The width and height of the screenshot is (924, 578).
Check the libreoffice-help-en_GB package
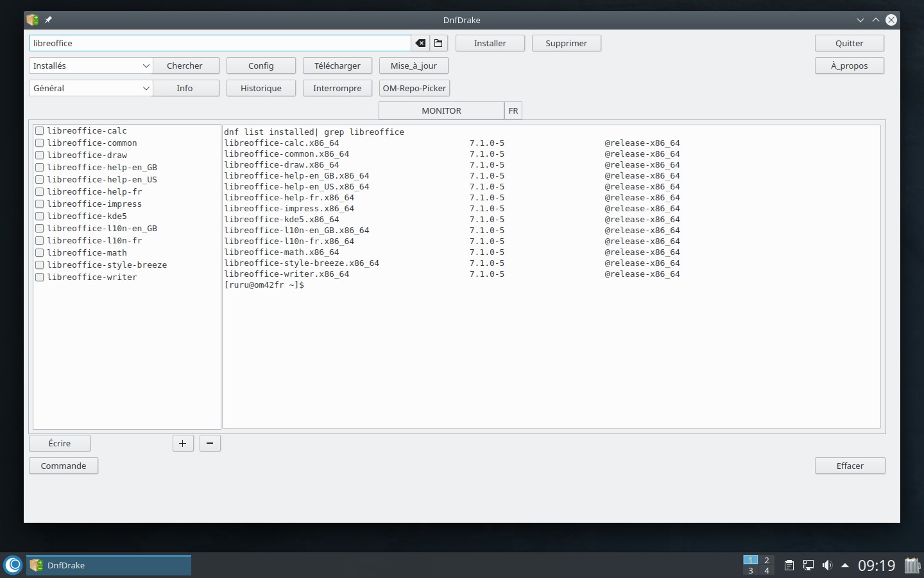pyautogui.click(x=39, y=168)
